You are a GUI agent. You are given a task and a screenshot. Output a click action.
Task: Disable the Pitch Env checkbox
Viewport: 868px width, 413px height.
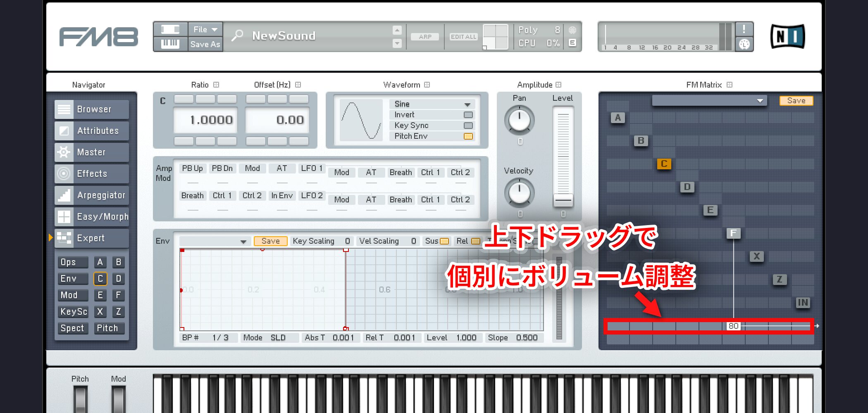point(468,136)
